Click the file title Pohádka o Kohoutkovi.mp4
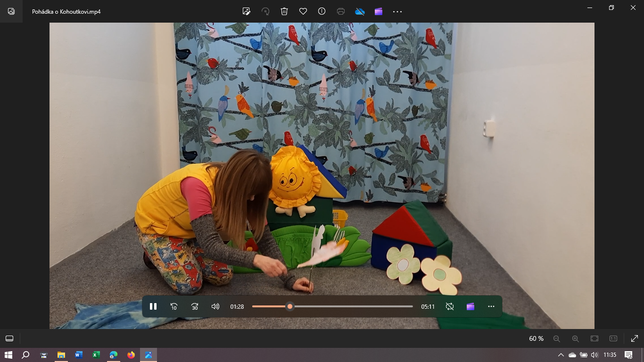The image size is (644, 362). (x=66, y=11)
